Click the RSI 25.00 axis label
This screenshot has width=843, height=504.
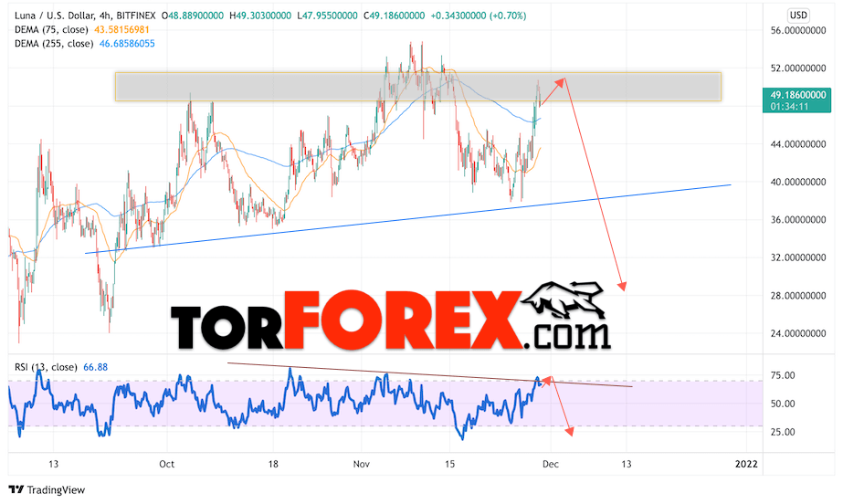783,432
